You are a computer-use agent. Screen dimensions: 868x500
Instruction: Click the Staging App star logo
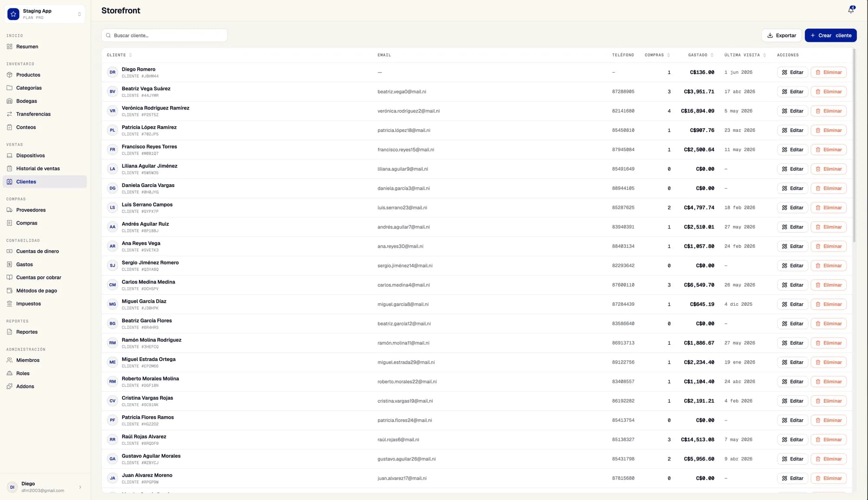[13, 14]
